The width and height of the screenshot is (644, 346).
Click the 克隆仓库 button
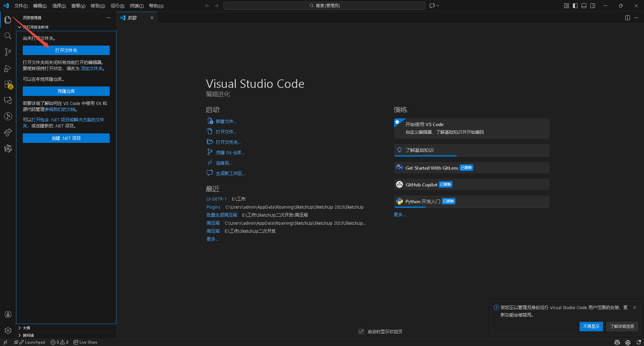(x=66, y=91)
